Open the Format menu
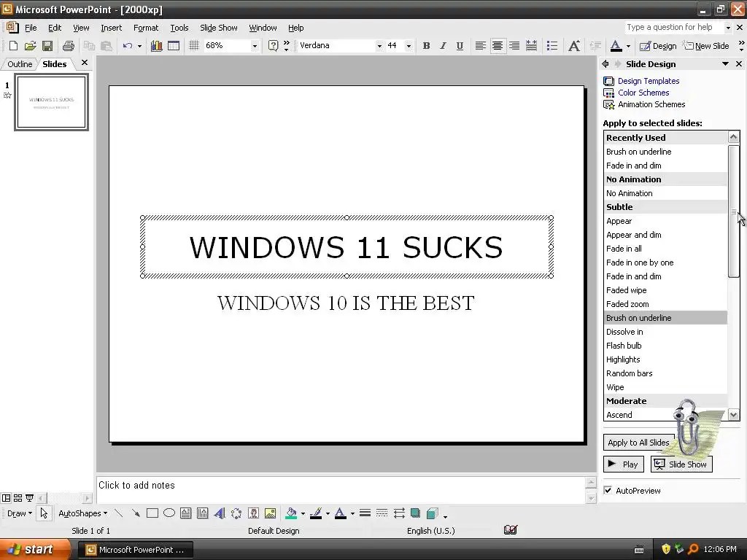This screenshot has width=747, height=560. click(x=146, y=28)
